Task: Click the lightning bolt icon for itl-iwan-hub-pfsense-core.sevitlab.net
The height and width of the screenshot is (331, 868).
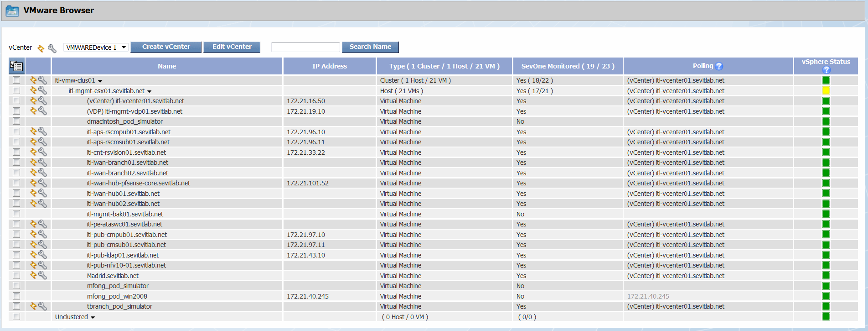Action: 33,183
